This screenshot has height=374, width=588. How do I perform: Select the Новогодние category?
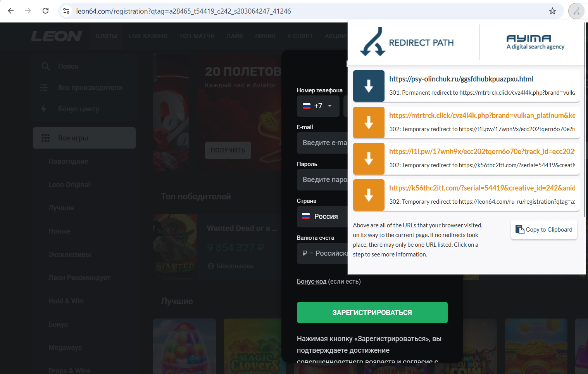pyautogui.click(x=68, y=161)
